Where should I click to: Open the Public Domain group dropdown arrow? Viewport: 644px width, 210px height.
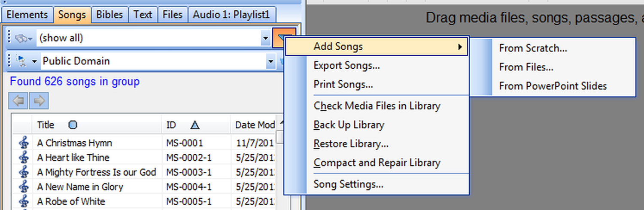(x=270, y=61)
